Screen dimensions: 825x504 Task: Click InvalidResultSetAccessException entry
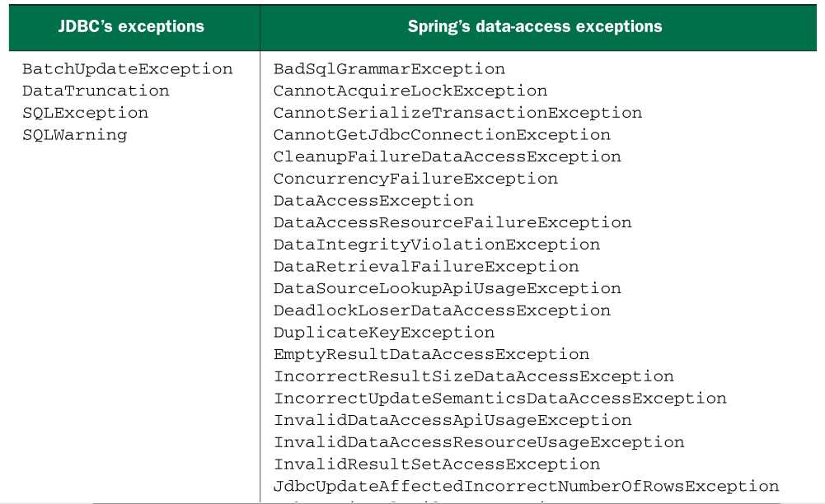click(436, 464)
